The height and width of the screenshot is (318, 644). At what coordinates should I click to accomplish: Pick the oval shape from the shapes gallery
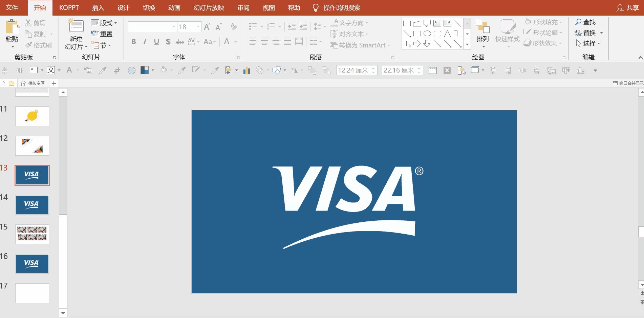click(427, 34)
